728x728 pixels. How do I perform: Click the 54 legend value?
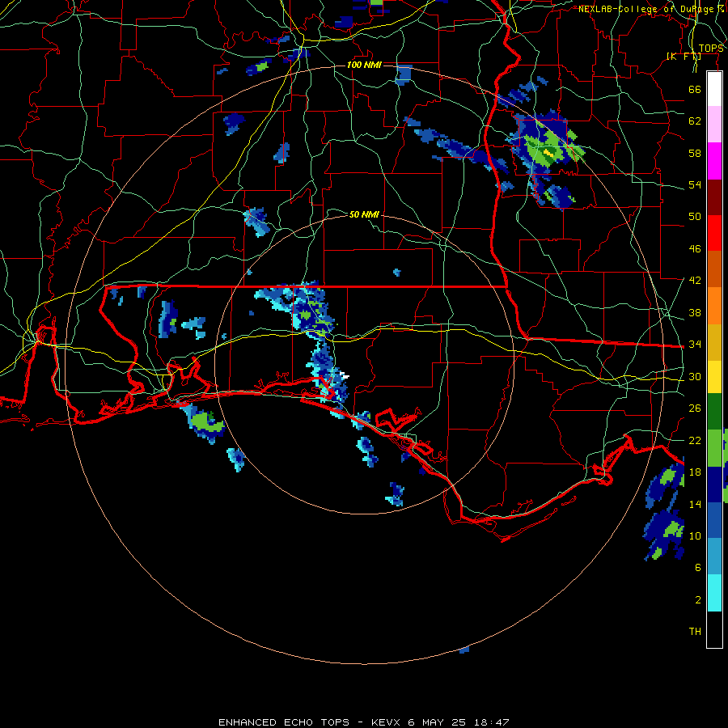(x=695, y=184)
